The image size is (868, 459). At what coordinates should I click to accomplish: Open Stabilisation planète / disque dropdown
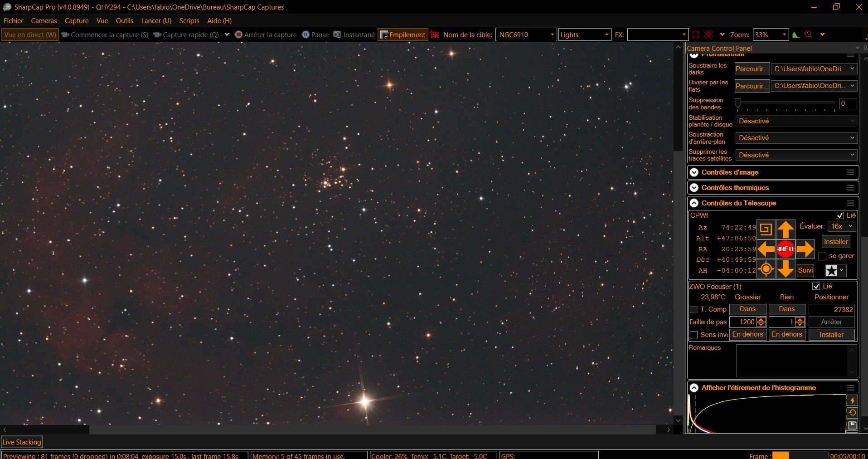(796, 121)
